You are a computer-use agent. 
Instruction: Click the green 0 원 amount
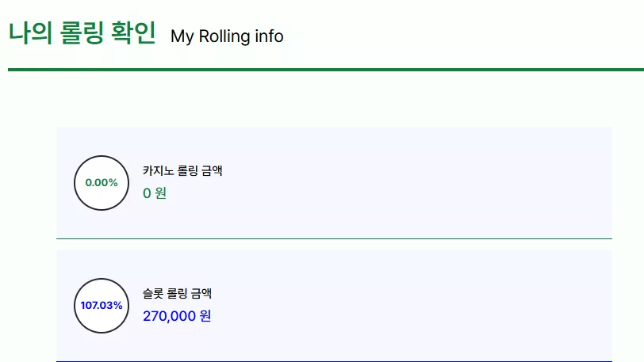pos(155,193)
